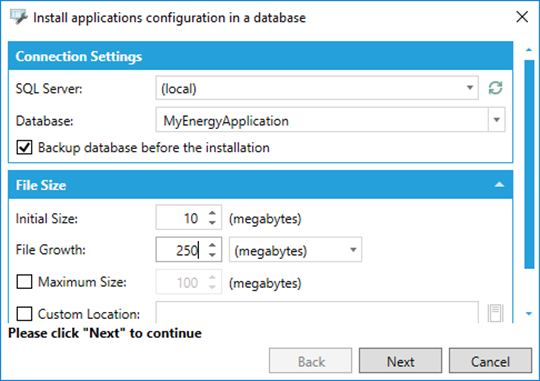Enable the Custom Location checkbox

click(24, 314)
